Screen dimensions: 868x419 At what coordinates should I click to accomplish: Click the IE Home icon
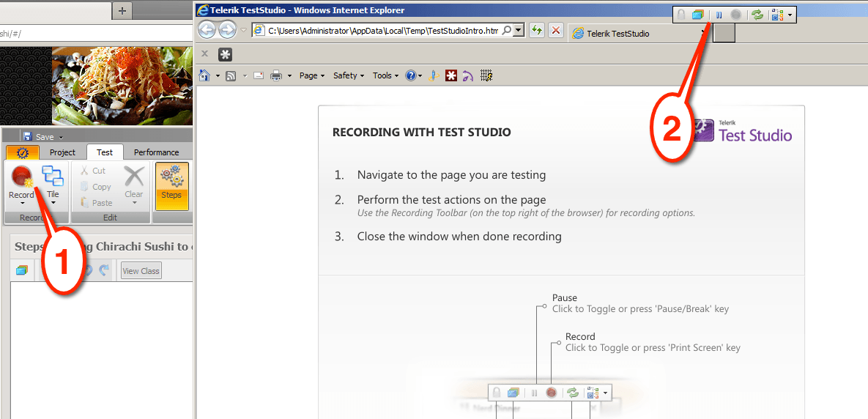204,75
